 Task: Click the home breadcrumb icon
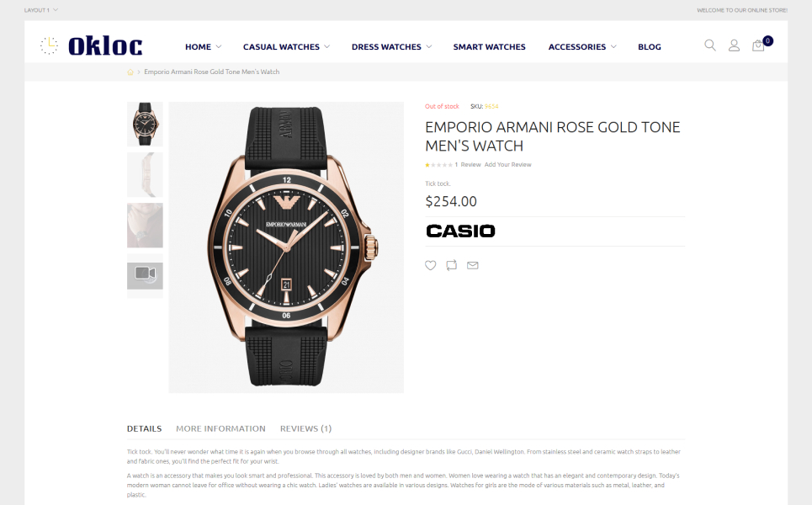(130, 72)
